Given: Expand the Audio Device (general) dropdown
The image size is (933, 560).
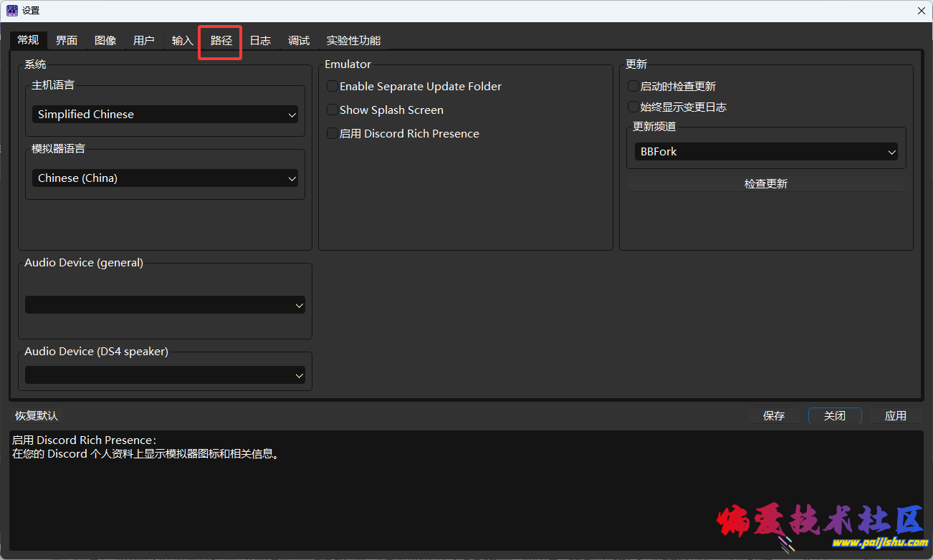Looking at the screenshot, I should pos(165,305).
